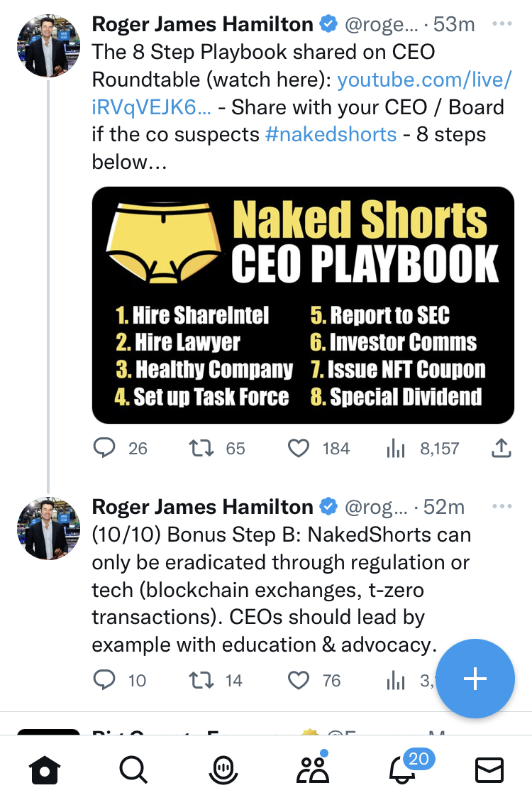Image resolution: width=532 pixels, height=805 pixels.
Task: Like the tweet with 76 likes
Action: click(299, 681)
